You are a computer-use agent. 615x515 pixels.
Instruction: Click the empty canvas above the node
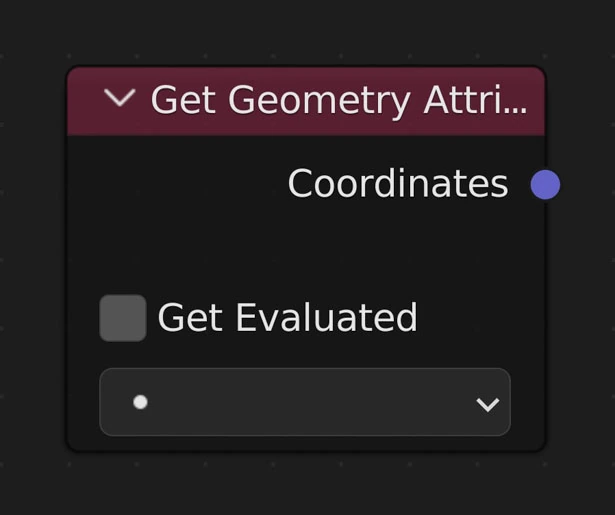[x=300, y=30]
